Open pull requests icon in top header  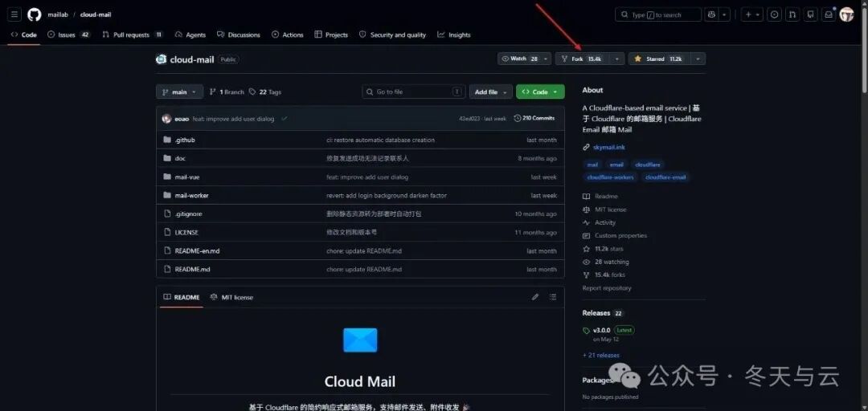(x=792, y=14)
